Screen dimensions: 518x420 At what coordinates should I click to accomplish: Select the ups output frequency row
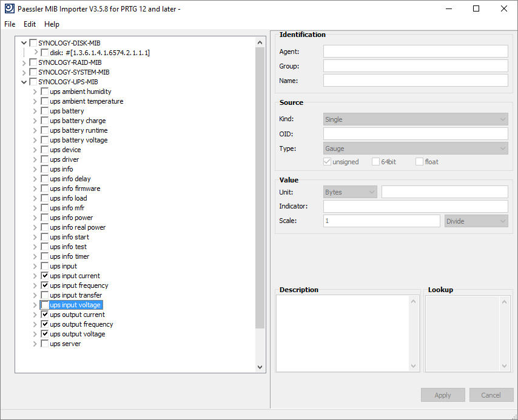coord(81,324)
